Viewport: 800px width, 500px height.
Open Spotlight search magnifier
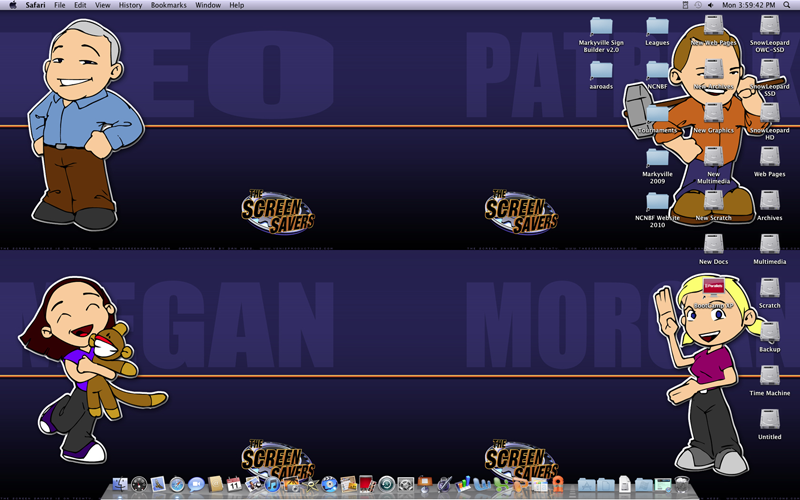click(787, 5)
